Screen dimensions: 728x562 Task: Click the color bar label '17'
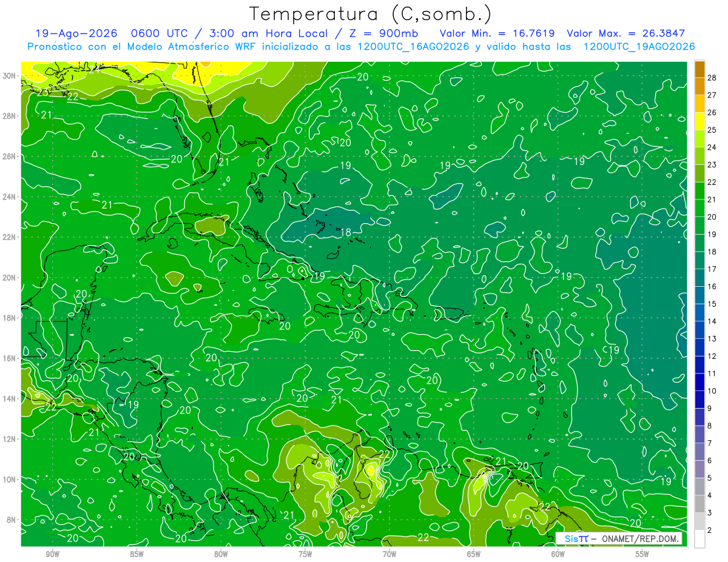coord(712,269)
